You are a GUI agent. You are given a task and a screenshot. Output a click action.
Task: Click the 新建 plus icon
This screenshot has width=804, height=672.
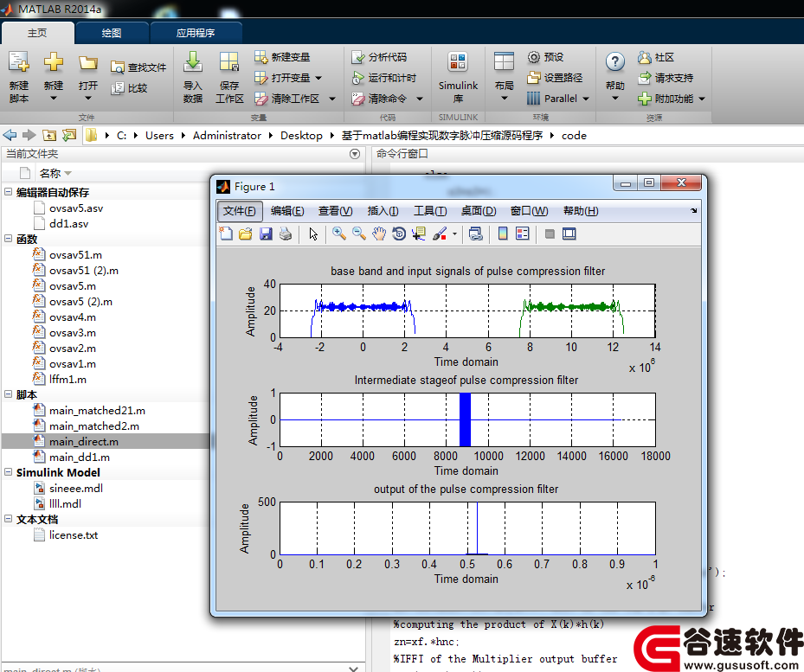pos(54,62)
